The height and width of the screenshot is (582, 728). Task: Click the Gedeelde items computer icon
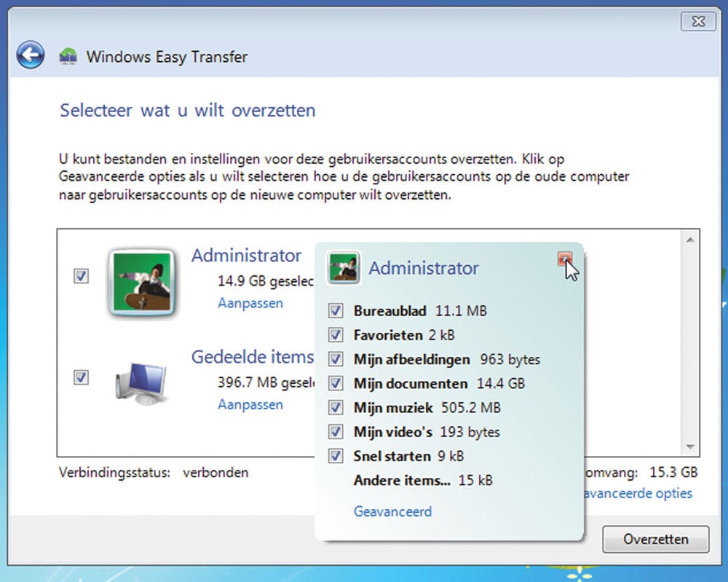[141, 384]
